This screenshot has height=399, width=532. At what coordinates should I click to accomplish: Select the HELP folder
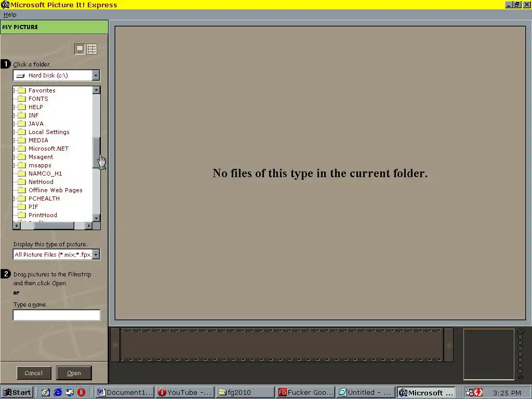(36, 107)
